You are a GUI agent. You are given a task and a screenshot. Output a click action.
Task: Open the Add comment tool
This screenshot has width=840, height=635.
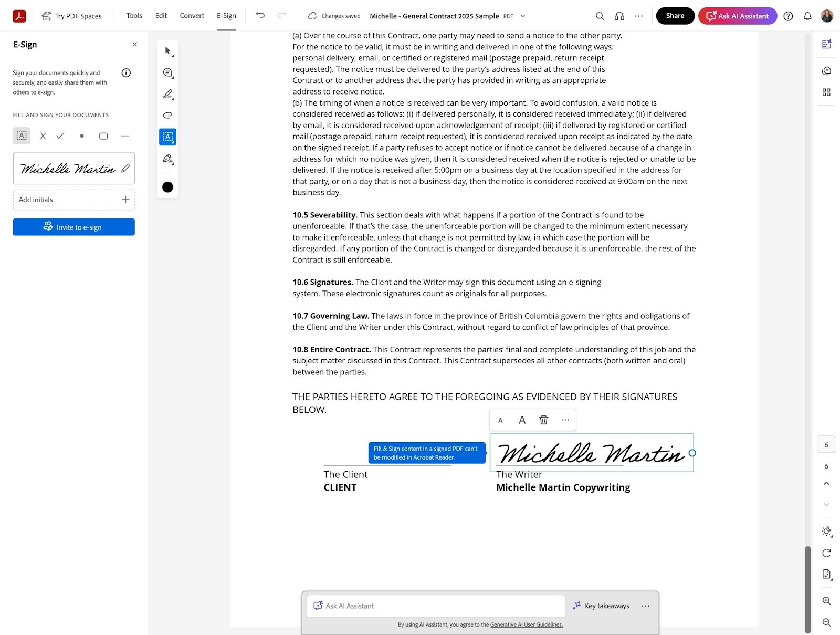pos(167,72)
